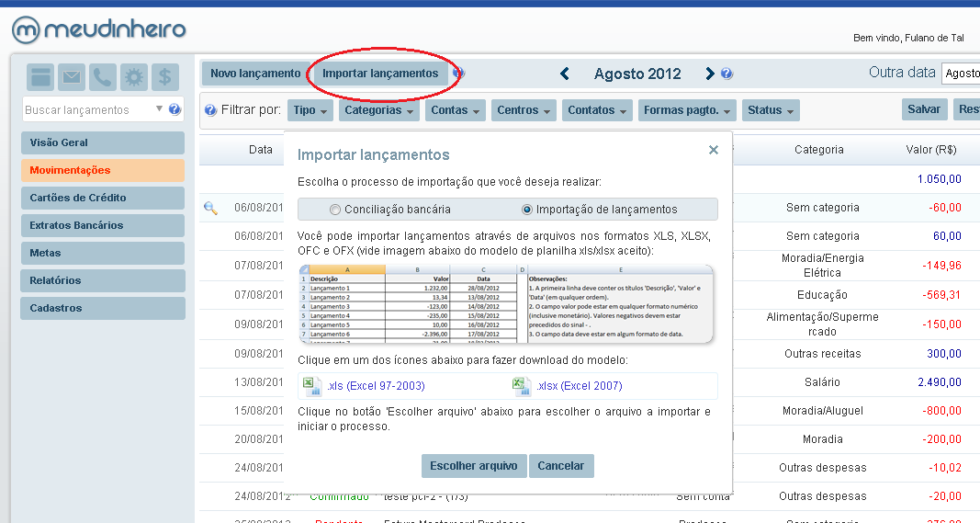Open Cartões de Crédito in the sidebar
The image size is (980, 523).
102,198
